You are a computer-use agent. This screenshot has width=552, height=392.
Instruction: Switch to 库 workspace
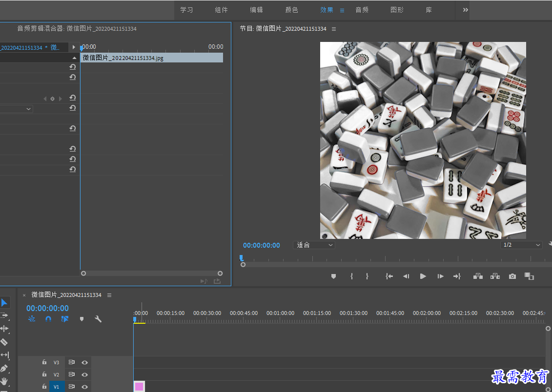point(429,10)
